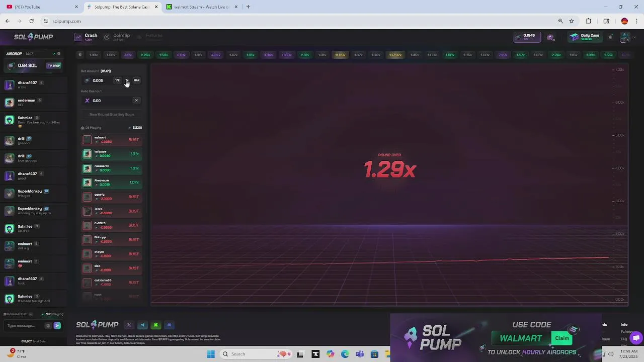Select the 197.92x history multiplier
This screenshot has width=644, height=362.
point(395,55)
